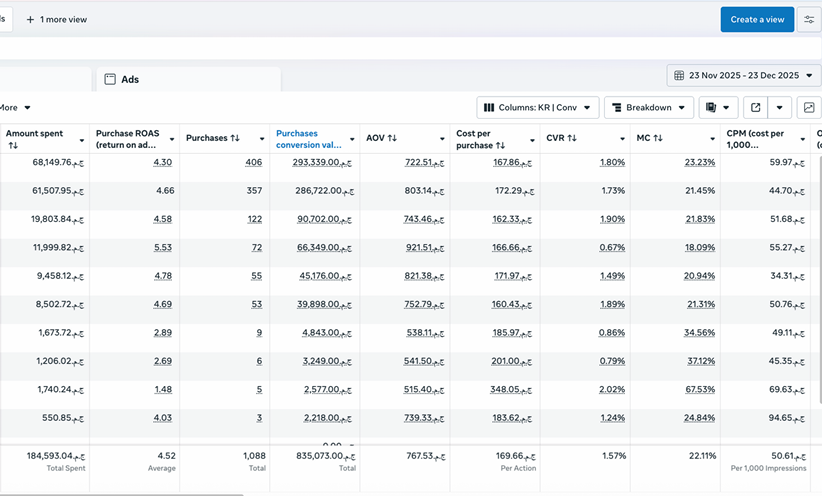Viewport: 822px width, 496px height.
Task: Click the horizontal scrollbar below the table
Action: point(120,493)
